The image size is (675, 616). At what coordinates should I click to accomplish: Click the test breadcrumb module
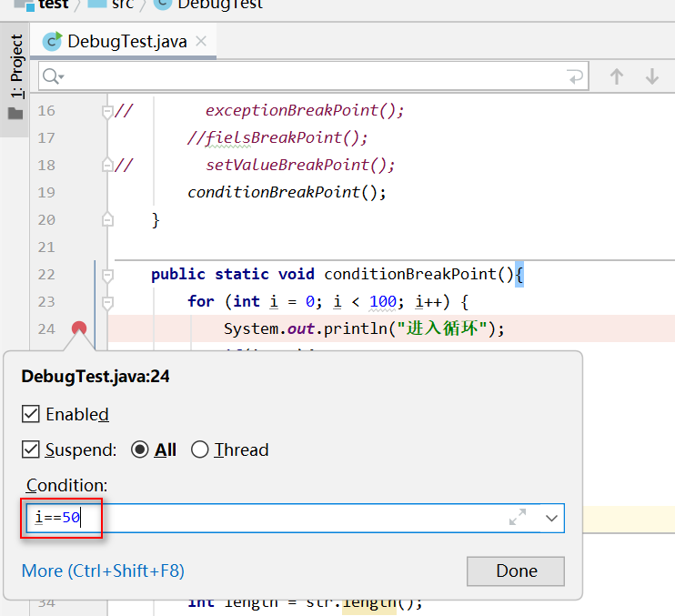click(x=41, y=5)
